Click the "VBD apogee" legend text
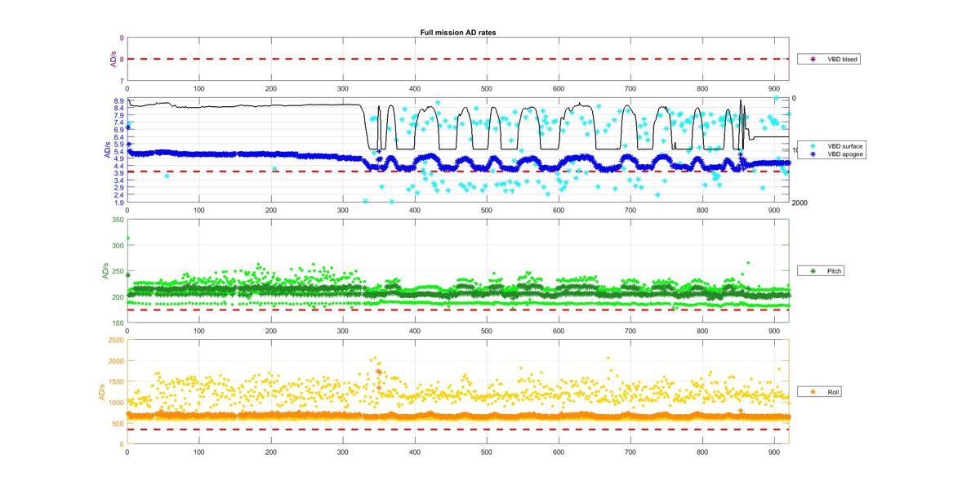The height and width of the screenshot is (499, 980). point(841,154)
